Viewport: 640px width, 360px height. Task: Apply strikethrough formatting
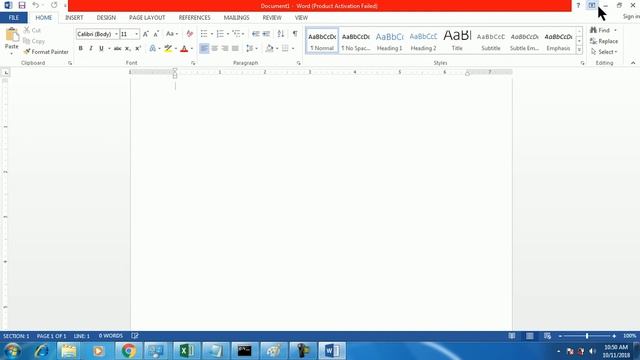pos(117,49)
